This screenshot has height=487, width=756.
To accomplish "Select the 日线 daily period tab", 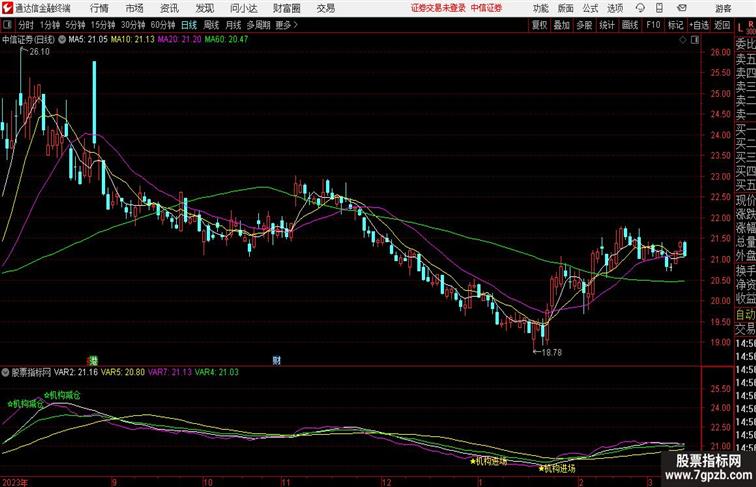I will click(189, 25).
